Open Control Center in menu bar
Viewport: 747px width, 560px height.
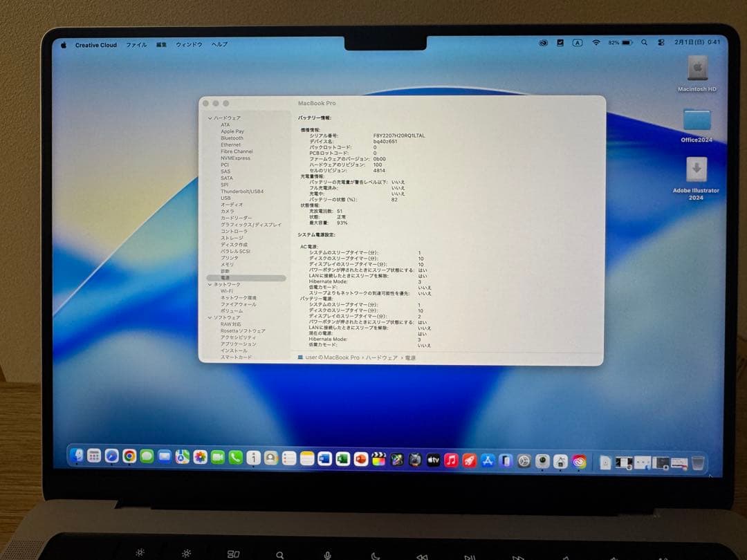[661, 42]
